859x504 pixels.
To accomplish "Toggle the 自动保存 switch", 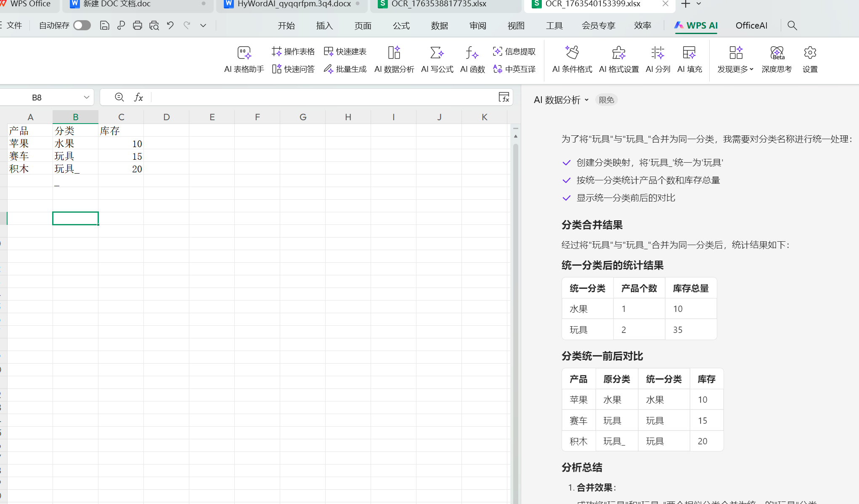I will [82, 26].
